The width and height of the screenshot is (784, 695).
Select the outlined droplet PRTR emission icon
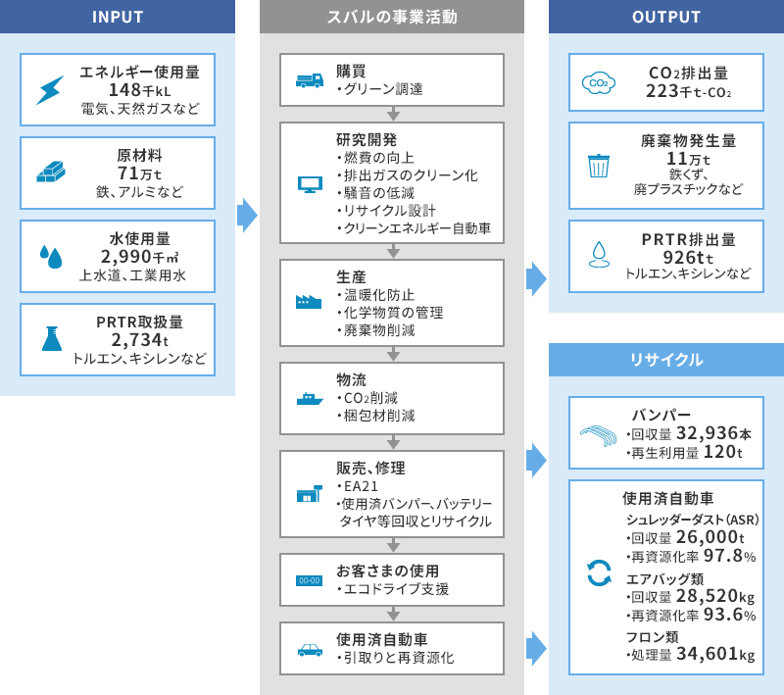tap(599, 255)
